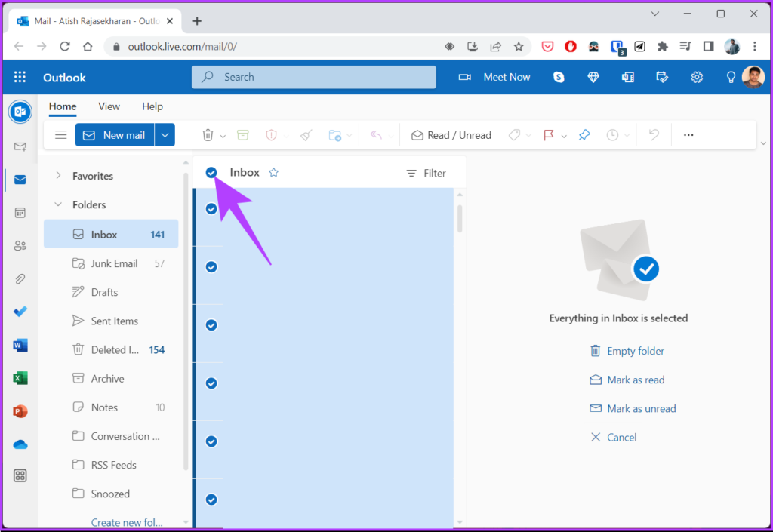Viewport: 773px width, 532px height.
Task: Open the Chrome tab search chevron
Action: (654, 14)
